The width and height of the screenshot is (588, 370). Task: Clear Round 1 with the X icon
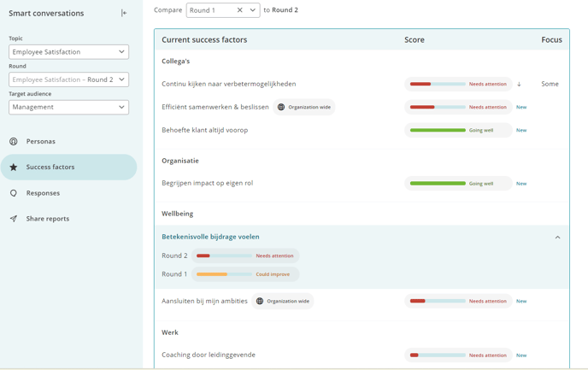pos(239,10)
